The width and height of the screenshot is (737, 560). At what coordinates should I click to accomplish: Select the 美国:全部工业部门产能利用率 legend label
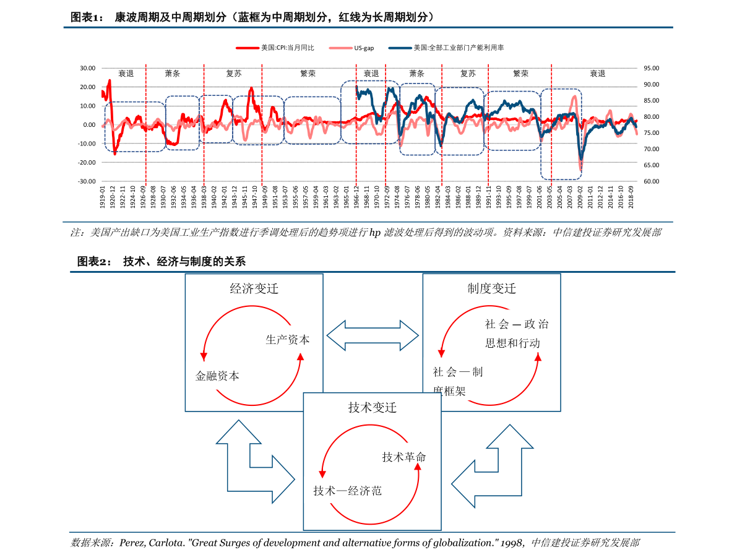click(459, 48)
